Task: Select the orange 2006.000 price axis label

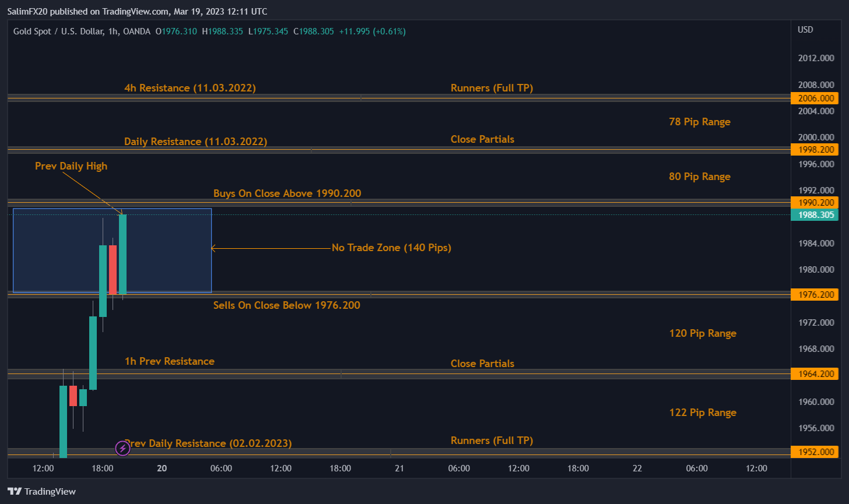Action: point(815,98)
